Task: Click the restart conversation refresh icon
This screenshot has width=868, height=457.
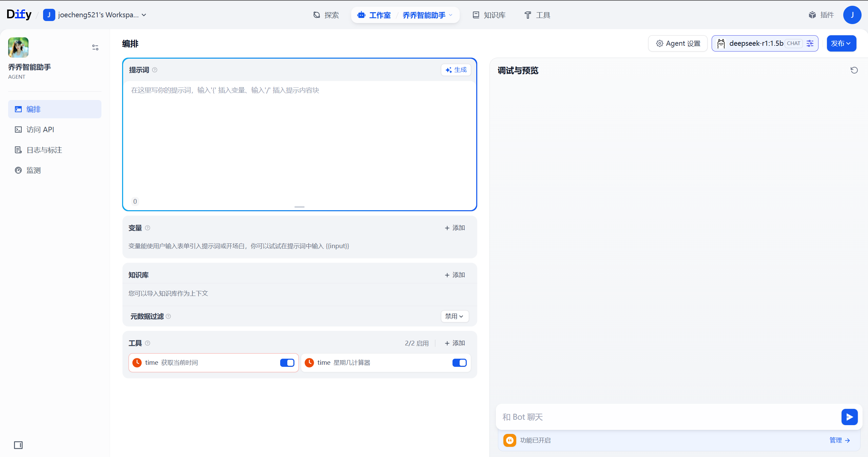Action: click(x=854, y=70)
